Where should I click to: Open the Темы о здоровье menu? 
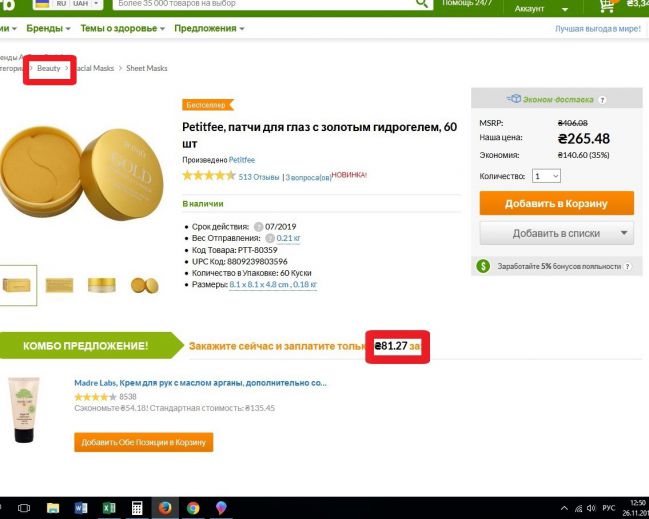click(x=123, y=29)
